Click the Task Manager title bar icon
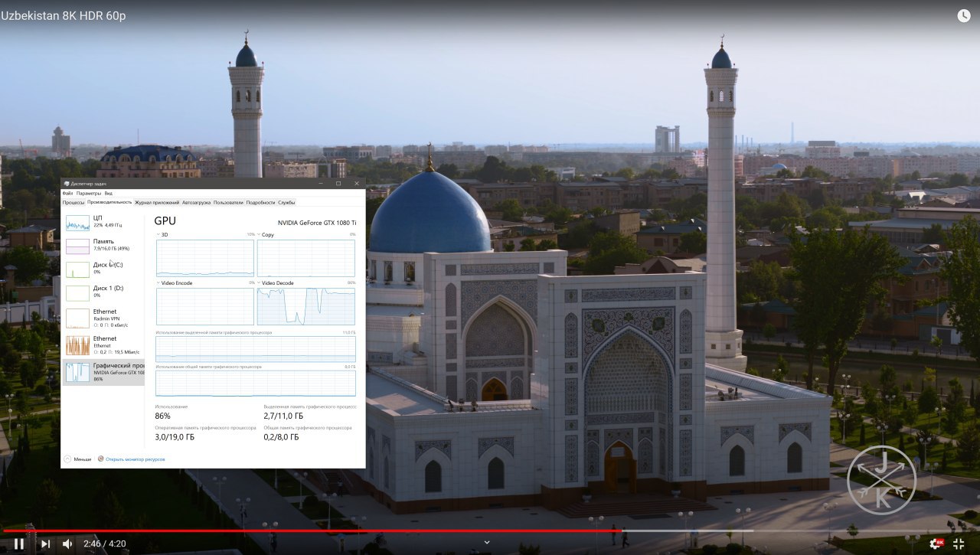 click(67, 184)
